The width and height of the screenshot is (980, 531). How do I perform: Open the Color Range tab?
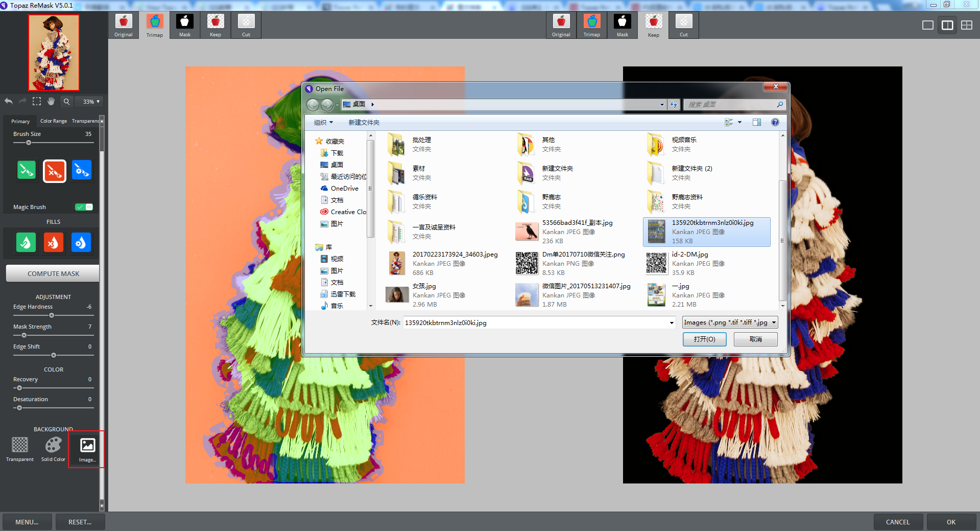click(54, 121)
